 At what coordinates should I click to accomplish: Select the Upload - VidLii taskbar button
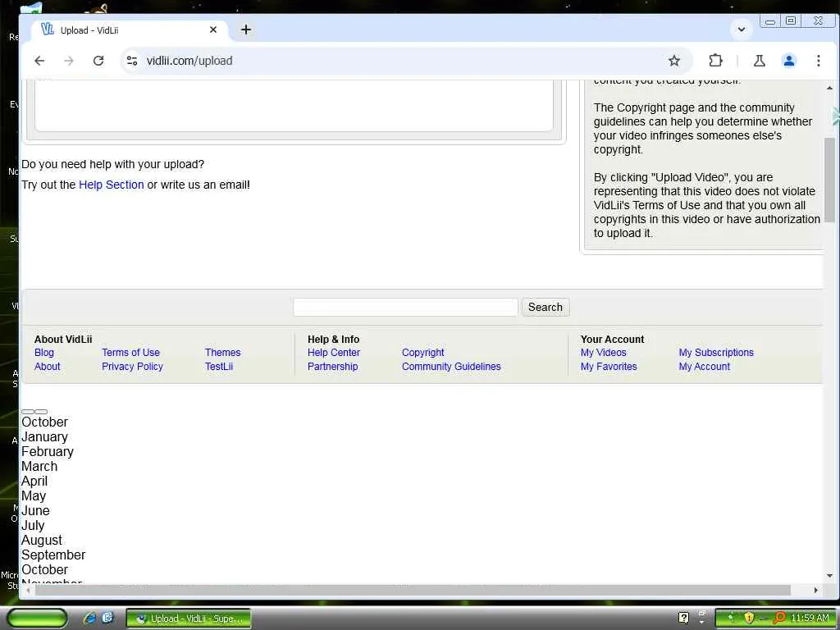(x=189, y=619)
